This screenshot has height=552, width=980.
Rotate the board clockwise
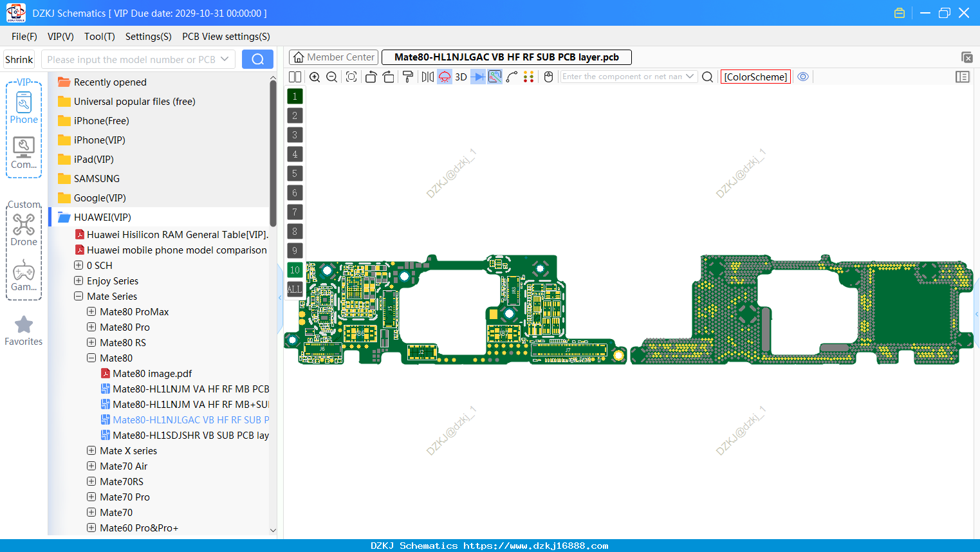pyautogui.click(x=388, y=77)
